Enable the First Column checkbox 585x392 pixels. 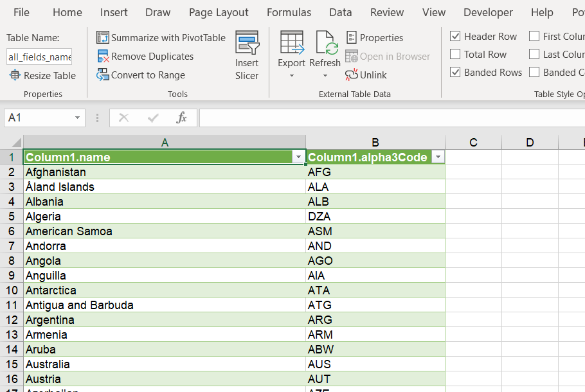pyautogui.click(x=534, y=36)
